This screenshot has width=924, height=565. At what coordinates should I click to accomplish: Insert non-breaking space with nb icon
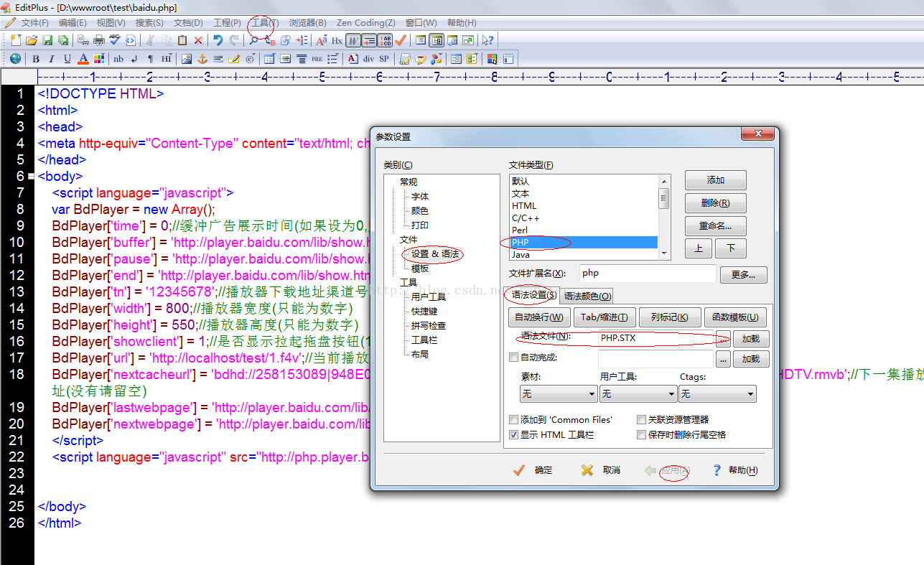click(118, 58)
